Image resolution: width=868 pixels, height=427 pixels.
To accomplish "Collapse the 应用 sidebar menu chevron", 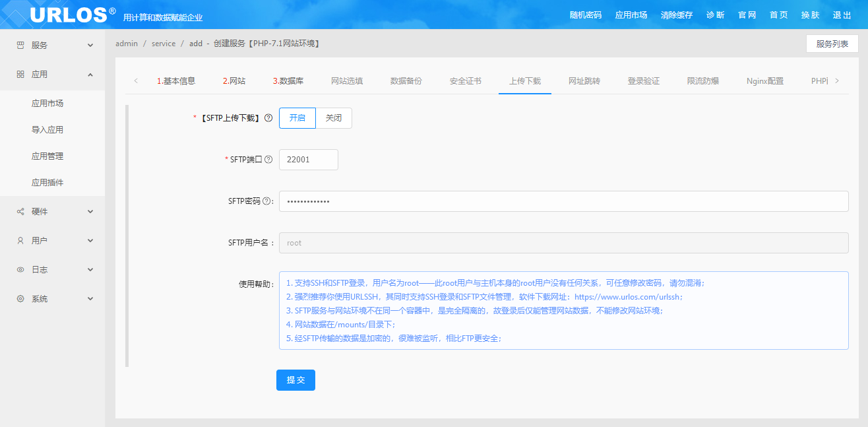I will [90, 75].
